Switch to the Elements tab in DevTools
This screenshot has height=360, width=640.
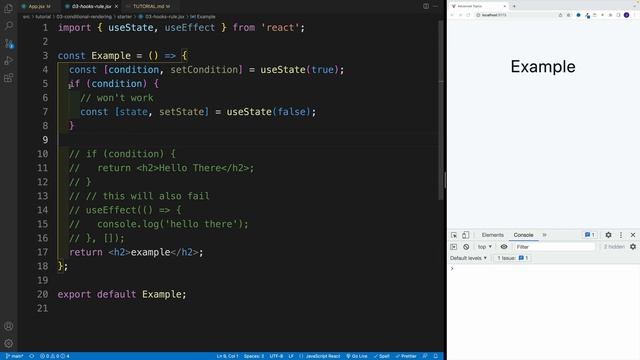(492, 235)
